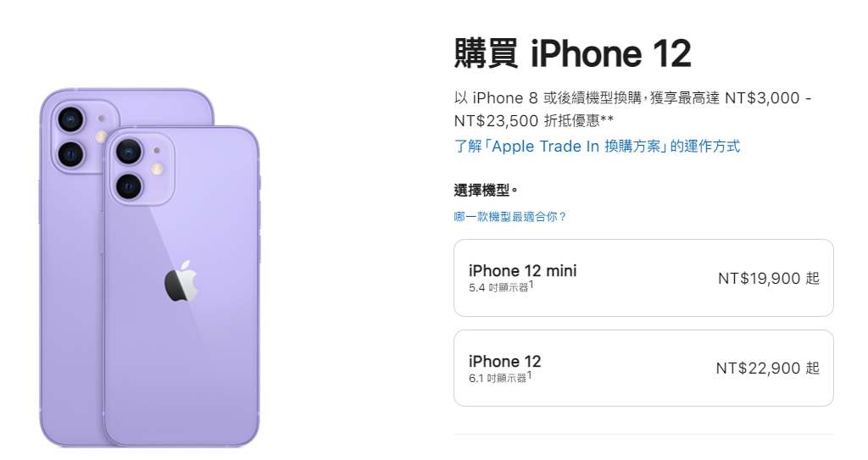Select the iPhone 12 mini model option
This screenshot has width=868, height=460.
(643, 278)
